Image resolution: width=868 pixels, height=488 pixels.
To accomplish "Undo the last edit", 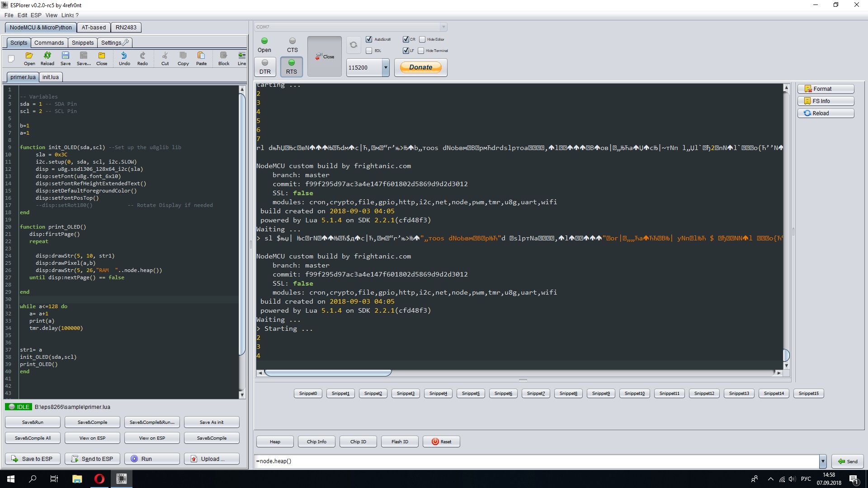I will pos(124,58).
